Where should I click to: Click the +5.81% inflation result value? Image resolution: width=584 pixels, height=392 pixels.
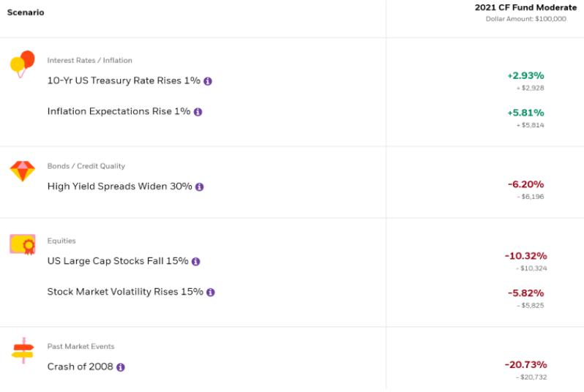pyautogui.click(x=526, y=113)
